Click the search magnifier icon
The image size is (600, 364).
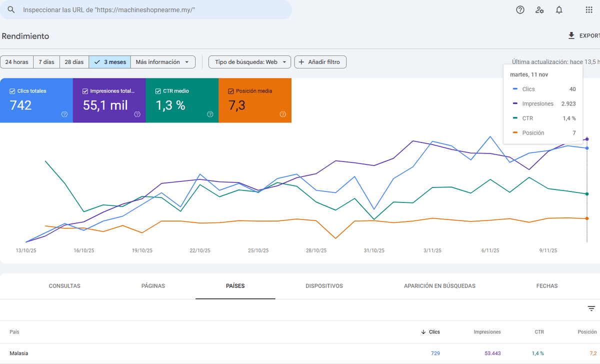[x=11, y=9]
